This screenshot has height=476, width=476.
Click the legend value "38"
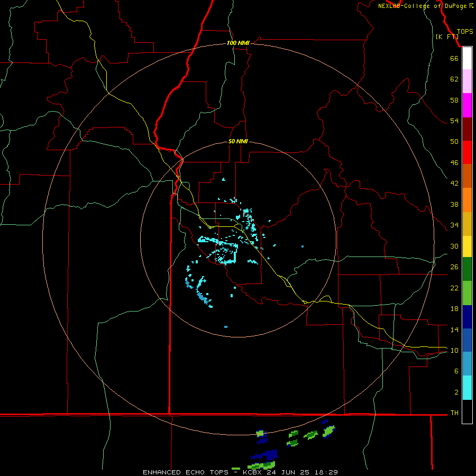click(x=454, y=204)
